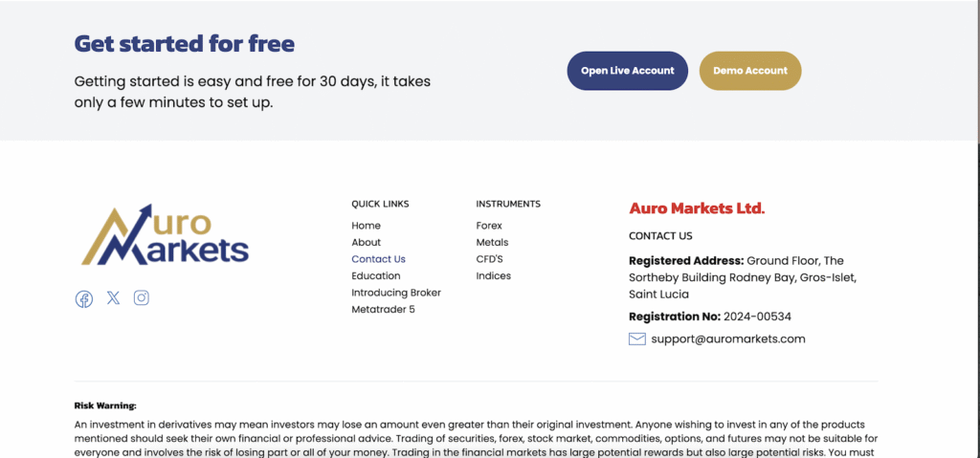This screenshot has height=458, width=980.
Task: Click the Demo Account button
Action: (x=750, y=71)
